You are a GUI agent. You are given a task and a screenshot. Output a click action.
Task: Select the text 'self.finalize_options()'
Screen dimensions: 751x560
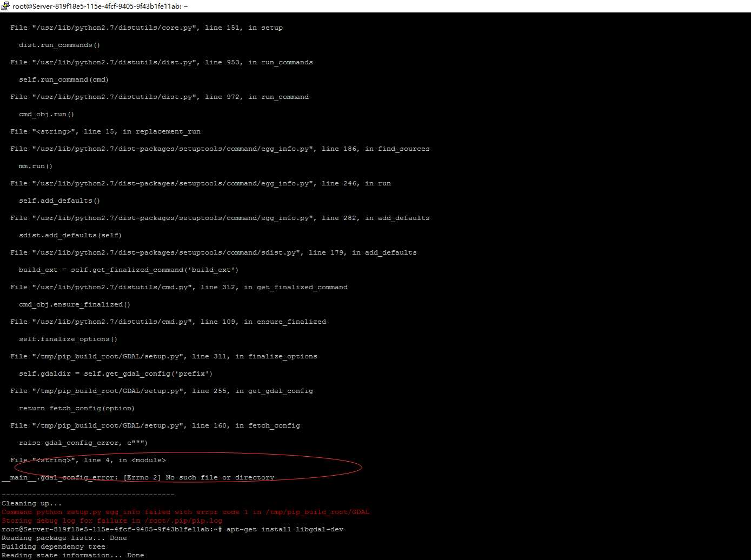pyautogui.click(x=68, y=339)
